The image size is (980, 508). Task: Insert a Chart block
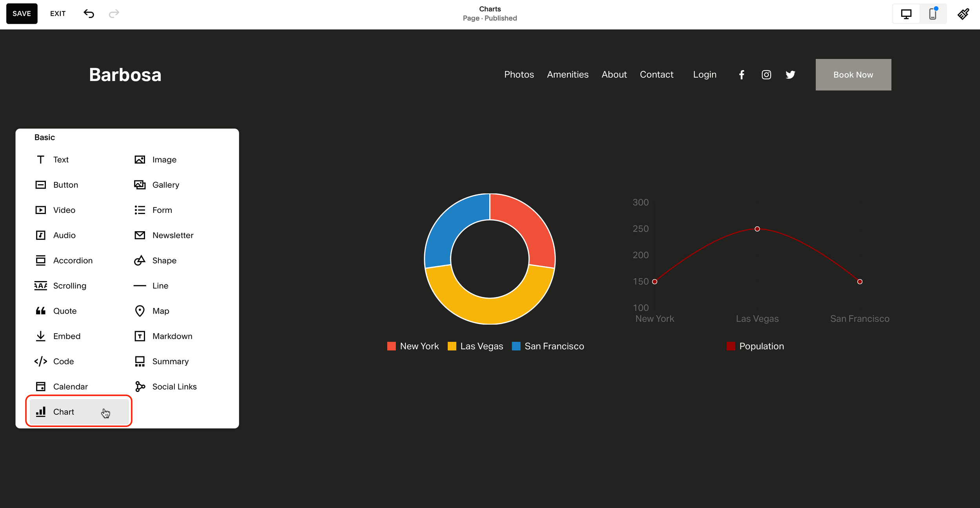tap(64, 412)
